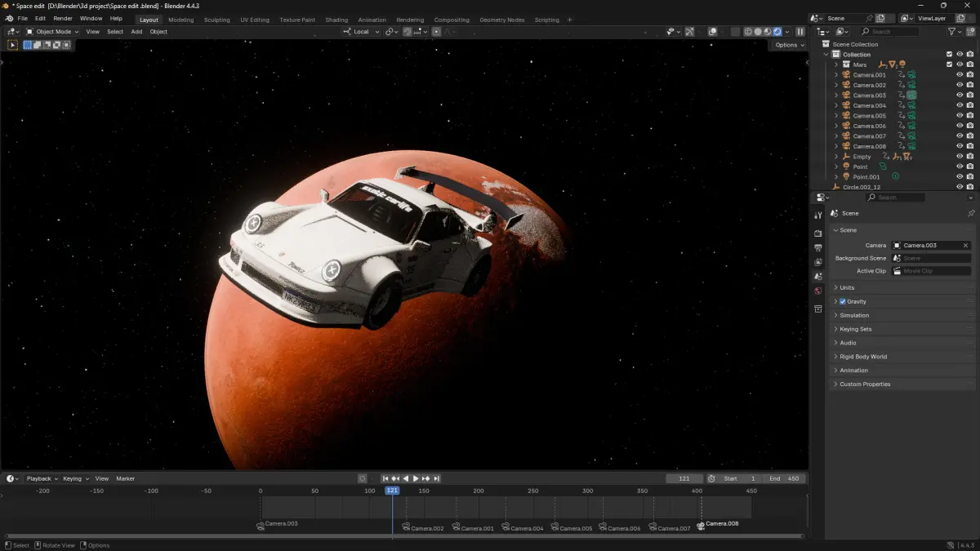Jump to the next keyframe

426,478
